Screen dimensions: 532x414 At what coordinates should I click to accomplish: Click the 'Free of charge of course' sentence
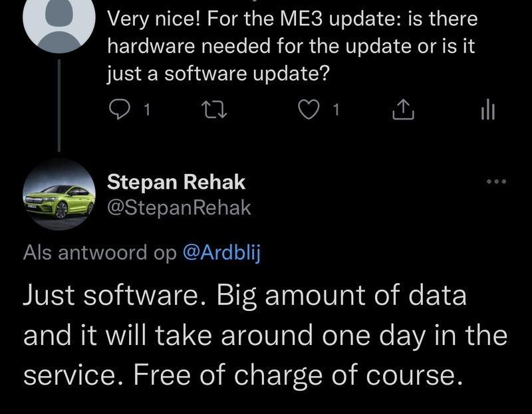click(x=297, y=375)
